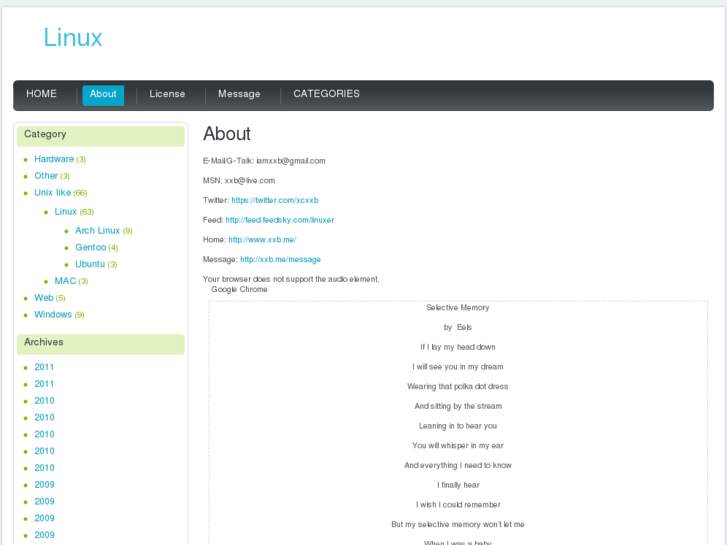Click lyric 'And everything I need to know'
Image resolution: width=727 pixels, height=545 pixels.
coord(458,465)
